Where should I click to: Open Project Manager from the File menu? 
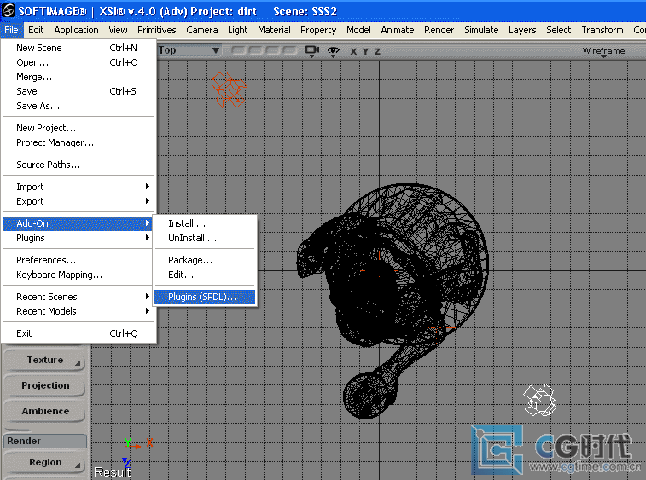[78, 143]
